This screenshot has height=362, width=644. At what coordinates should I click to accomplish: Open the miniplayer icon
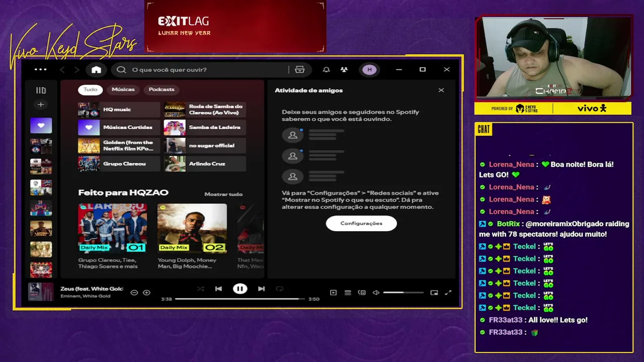pos(434,293)
